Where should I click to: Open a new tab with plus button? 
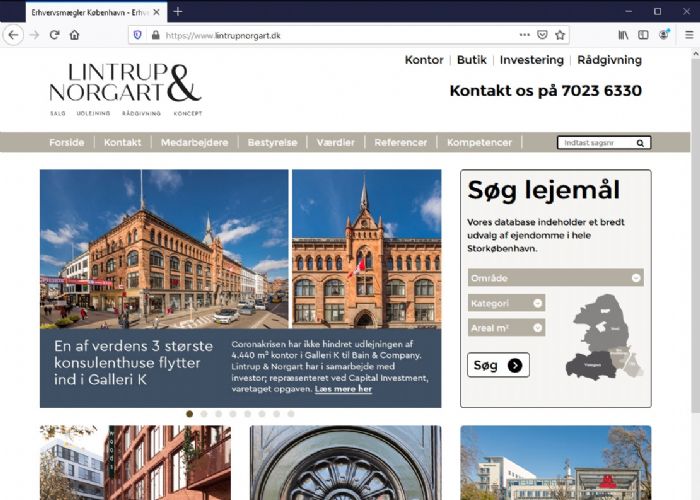tap(178, 12)
